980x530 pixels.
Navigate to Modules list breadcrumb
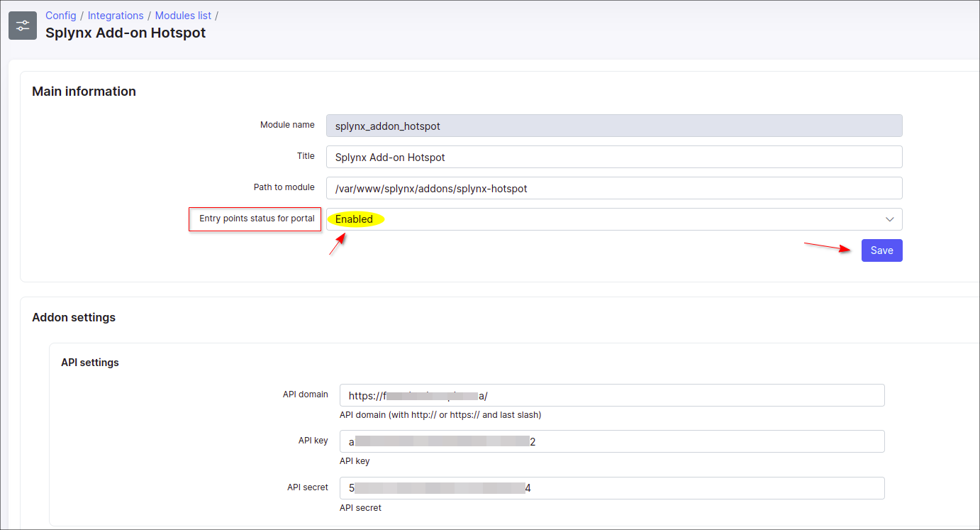[x=183, y=16]
